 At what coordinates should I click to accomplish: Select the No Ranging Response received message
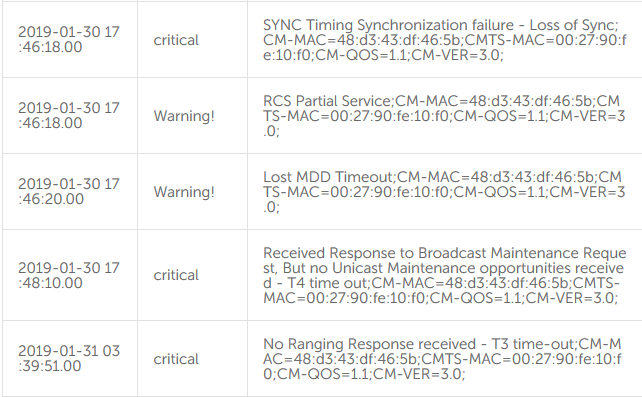coord(442,359)
